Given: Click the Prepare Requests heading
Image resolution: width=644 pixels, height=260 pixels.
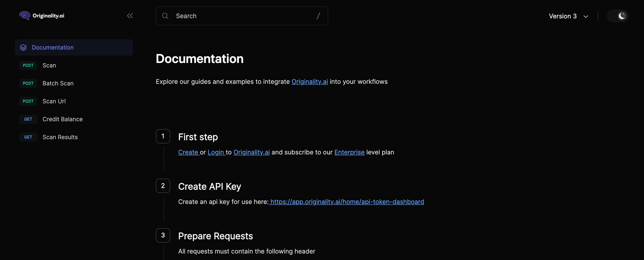Looking at the screenshot, I should point(215,236).
